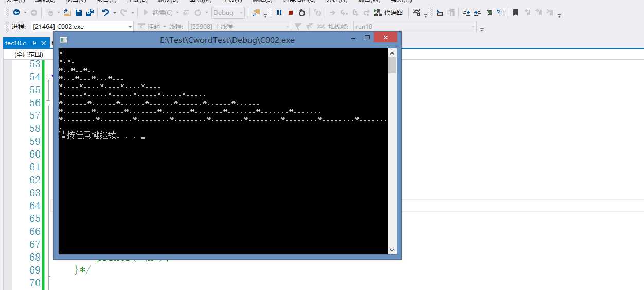Viewport: 644px width, 290px height.
Task: Click the diagnostics tool icon beside 代码图
Action: [x=417, y=12]
